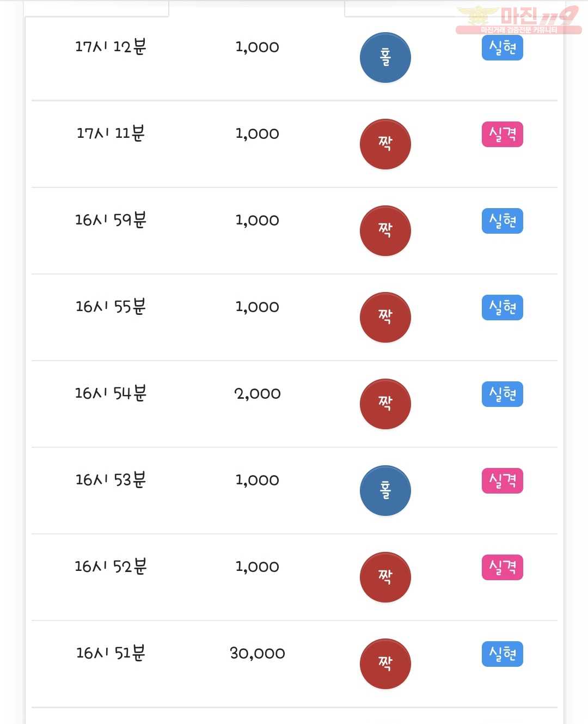Select the 30,000 amount text
Screen dimensions: 588x724
(258, 653)
